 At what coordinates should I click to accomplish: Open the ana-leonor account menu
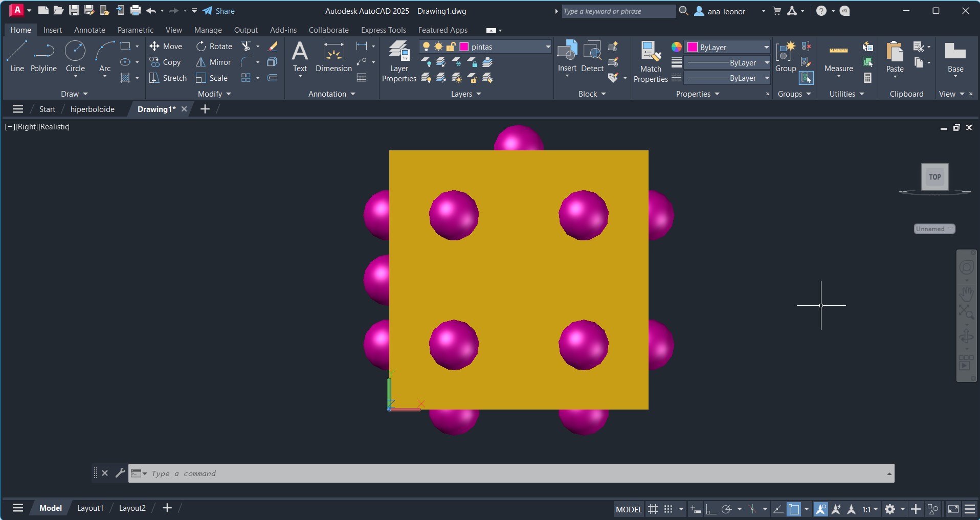coord(727,11)
